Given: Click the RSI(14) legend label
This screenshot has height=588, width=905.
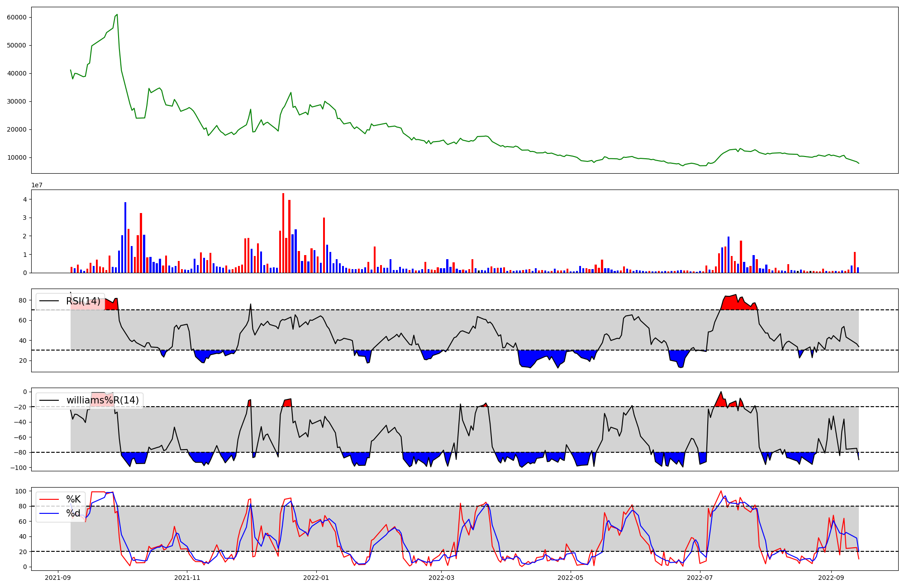Looking at the screenshot, I should 83,301.
